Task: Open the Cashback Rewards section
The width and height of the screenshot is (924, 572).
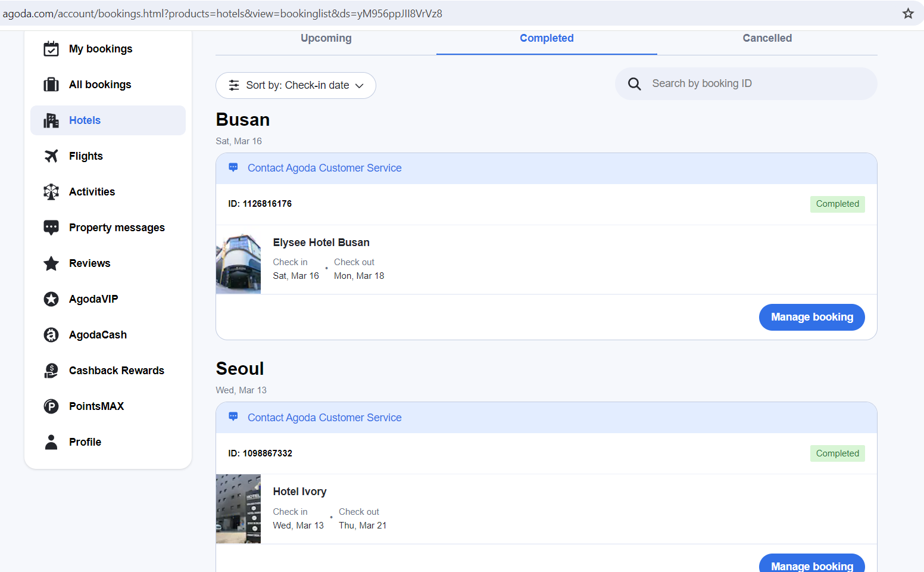Action: pos(116,371)
